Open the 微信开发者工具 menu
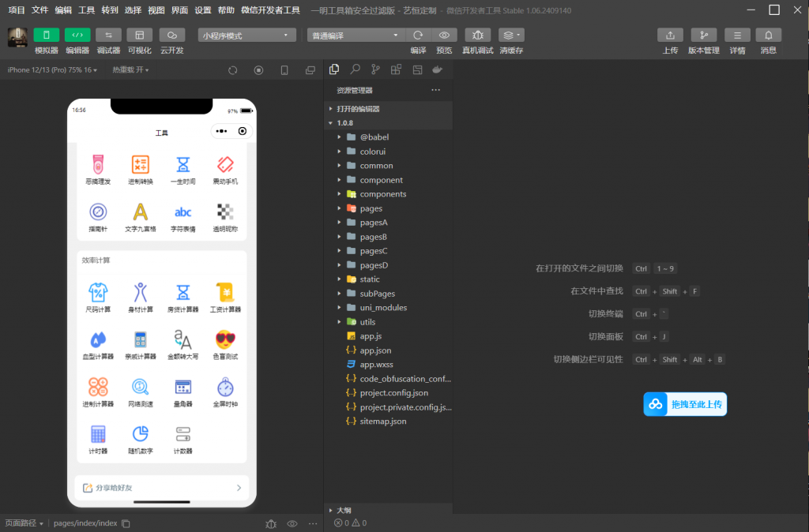The height and width of the screenshot is (532, 809). tap(270, 10)
